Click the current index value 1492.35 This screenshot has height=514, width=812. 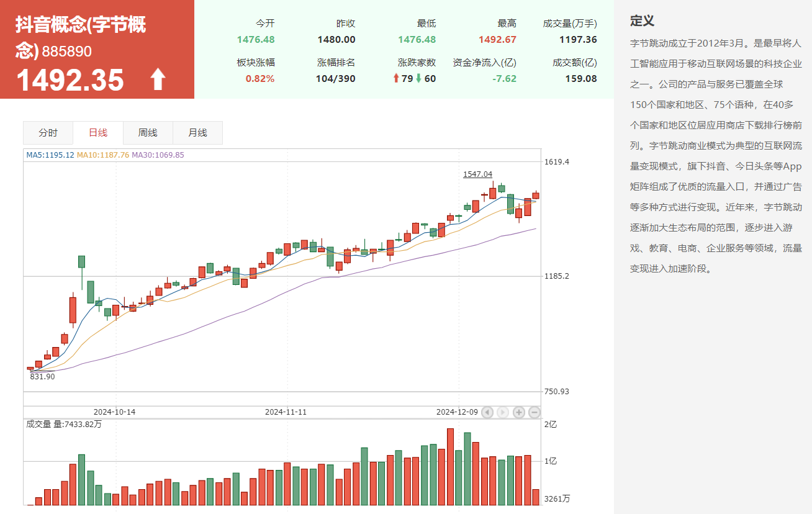[70, 80]
